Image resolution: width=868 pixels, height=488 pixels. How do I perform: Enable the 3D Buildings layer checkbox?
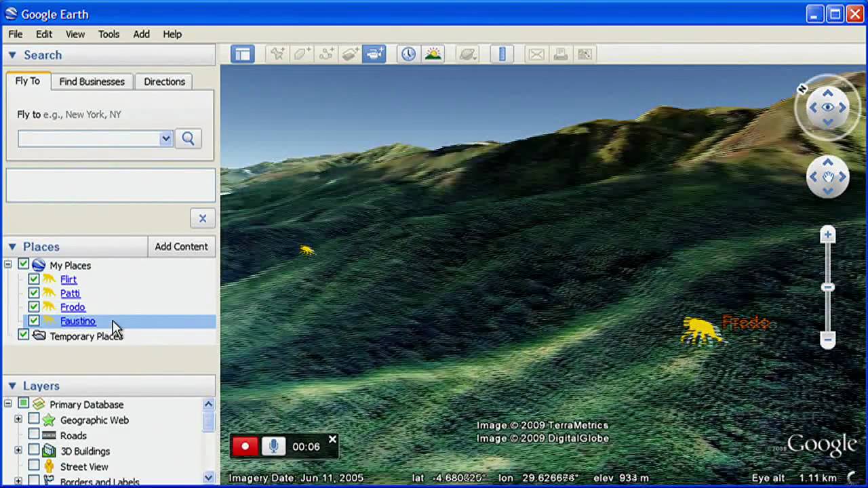(x=33, y=451)
